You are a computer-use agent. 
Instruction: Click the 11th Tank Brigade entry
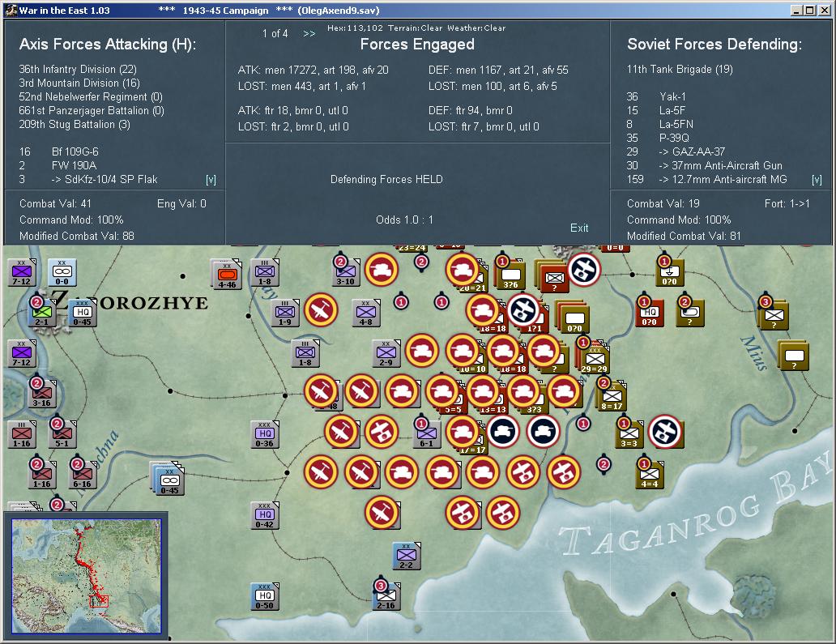point(680,70)
